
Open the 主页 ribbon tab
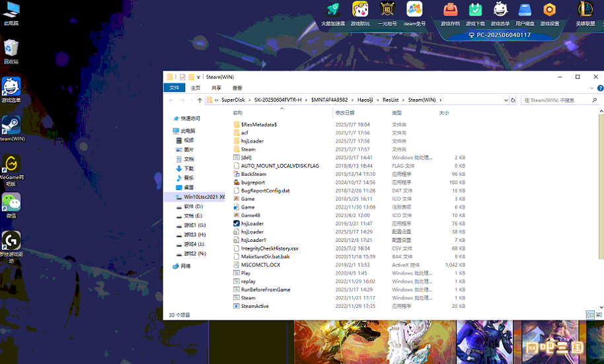tap(196, 88)
